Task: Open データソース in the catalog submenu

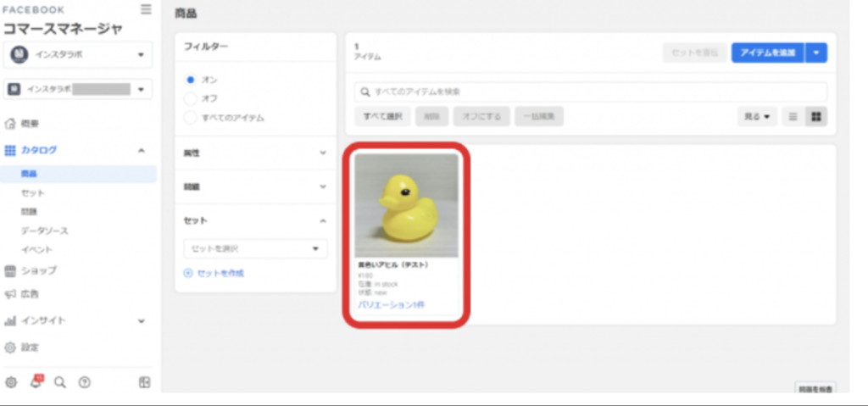Action: [x=45, y=231]
